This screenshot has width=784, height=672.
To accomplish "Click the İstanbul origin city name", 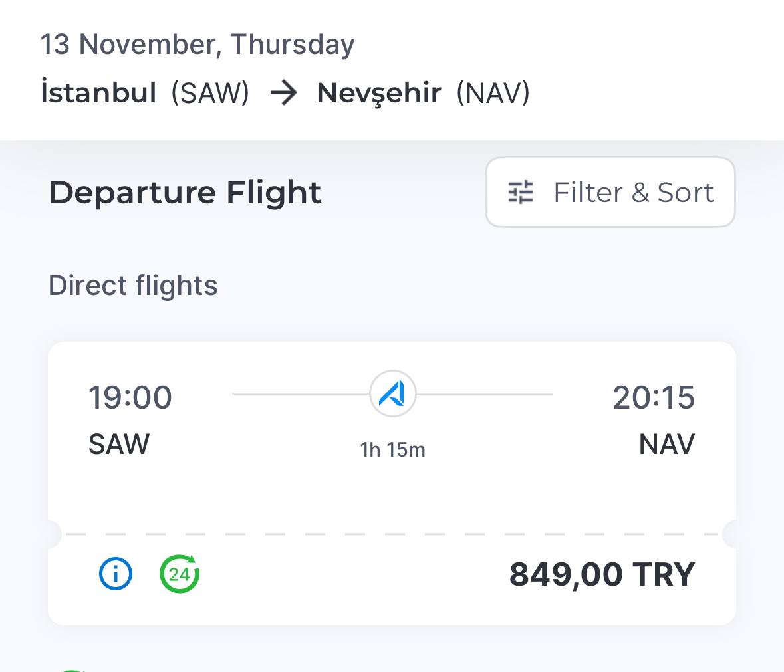I will pyautogui.click(x=98, y=93).
